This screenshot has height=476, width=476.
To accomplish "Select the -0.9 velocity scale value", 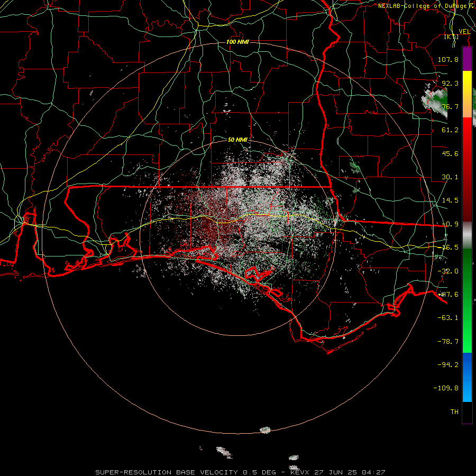I will 450,224.
